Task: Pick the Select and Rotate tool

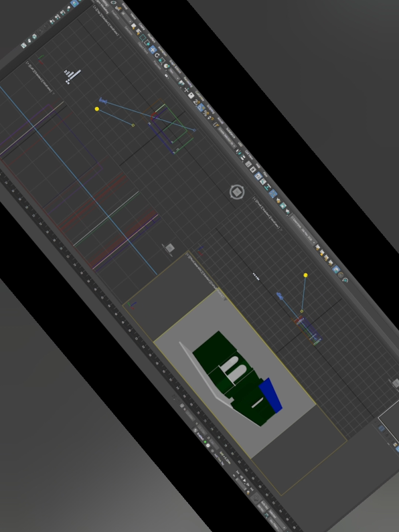Action: click(157, 56)
